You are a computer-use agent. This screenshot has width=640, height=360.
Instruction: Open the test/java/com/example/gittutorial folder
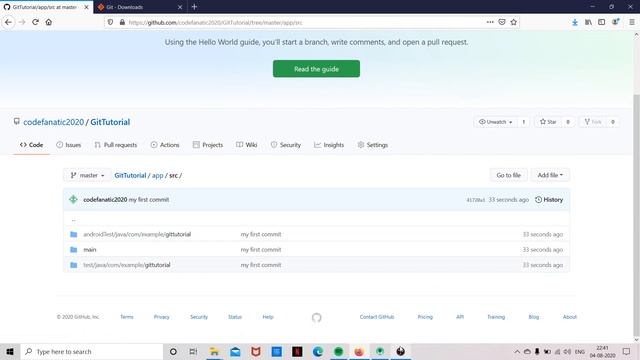(127, 265)
